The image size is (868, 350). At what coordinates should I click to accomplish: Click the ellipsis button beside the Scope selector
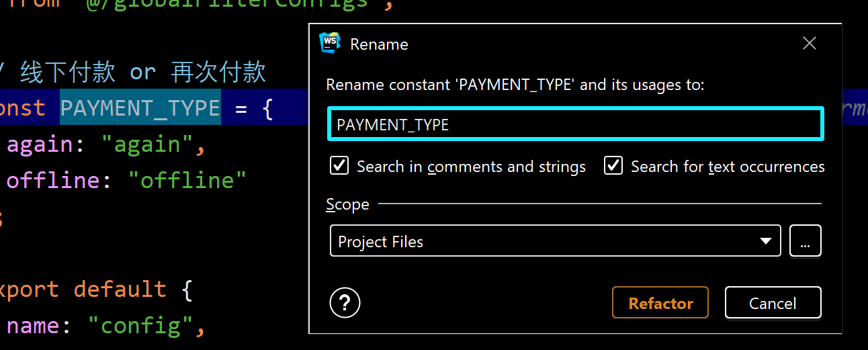(x=805, y=241)
